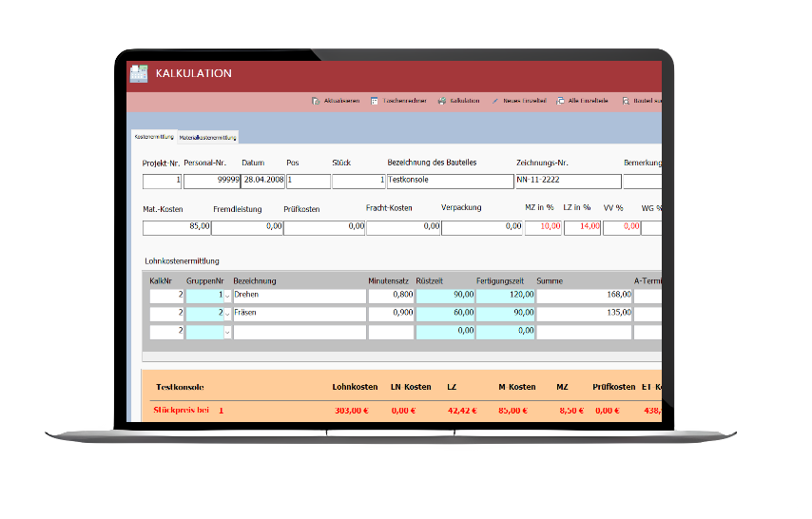
Task: Click the Datum field showing 28.04.2008
Action: point(261,181)
